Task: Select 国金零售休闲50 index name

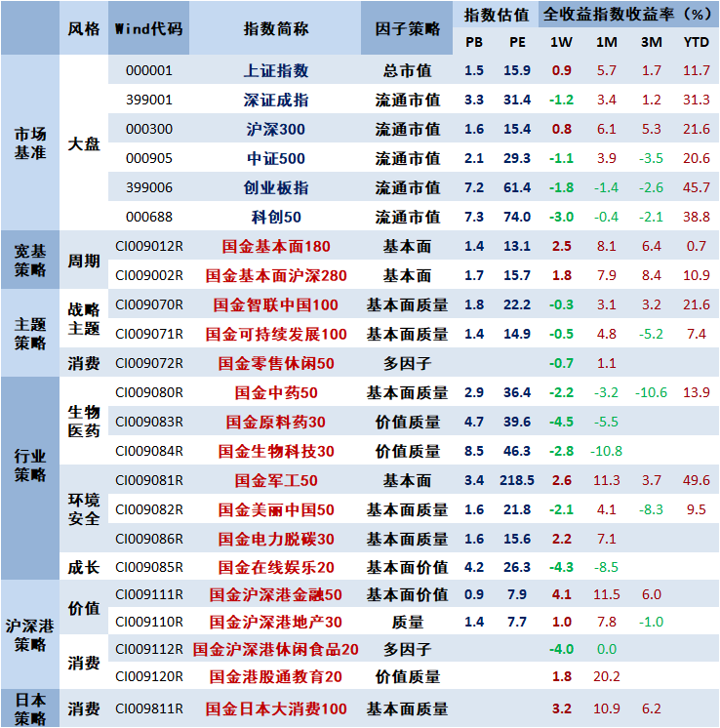Action: (276, 363)
